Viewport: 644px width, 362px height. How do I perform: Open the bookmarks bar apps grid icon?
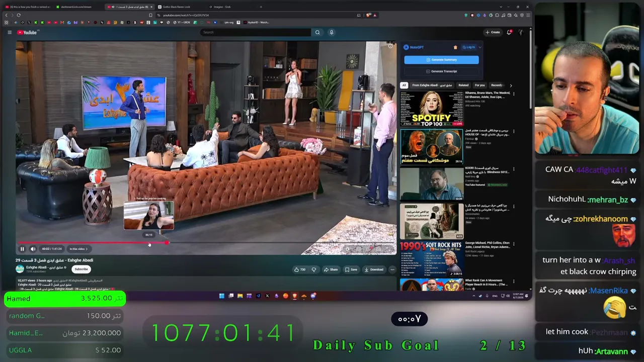click(6, 23)
